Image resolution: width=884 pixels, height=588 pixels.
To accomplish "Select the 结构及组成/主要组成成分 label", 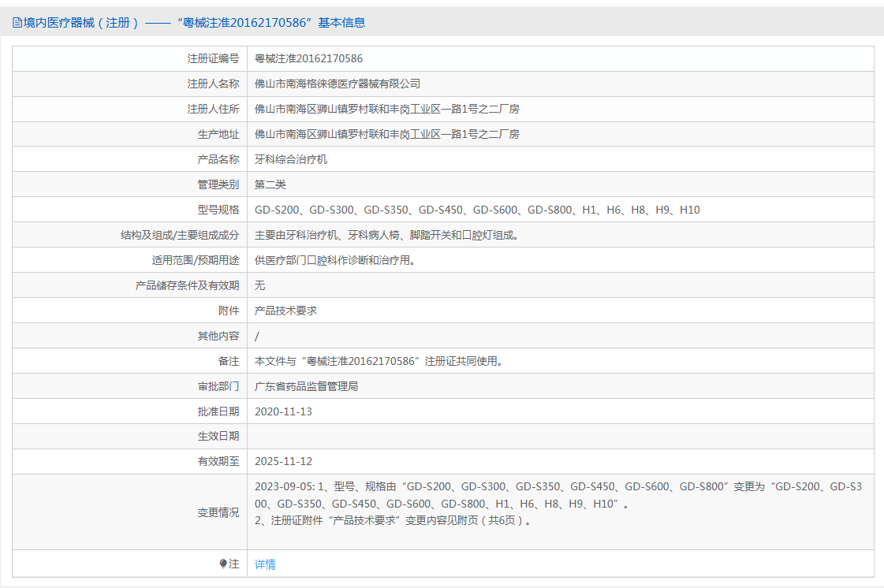I will click(180, 235).
